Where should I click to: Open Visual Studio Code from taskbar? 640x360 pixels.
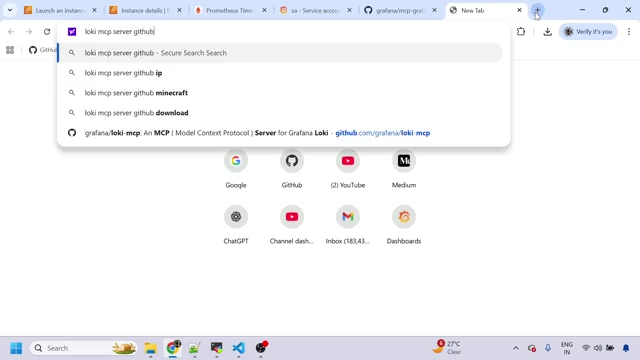[x=239, y=348]
